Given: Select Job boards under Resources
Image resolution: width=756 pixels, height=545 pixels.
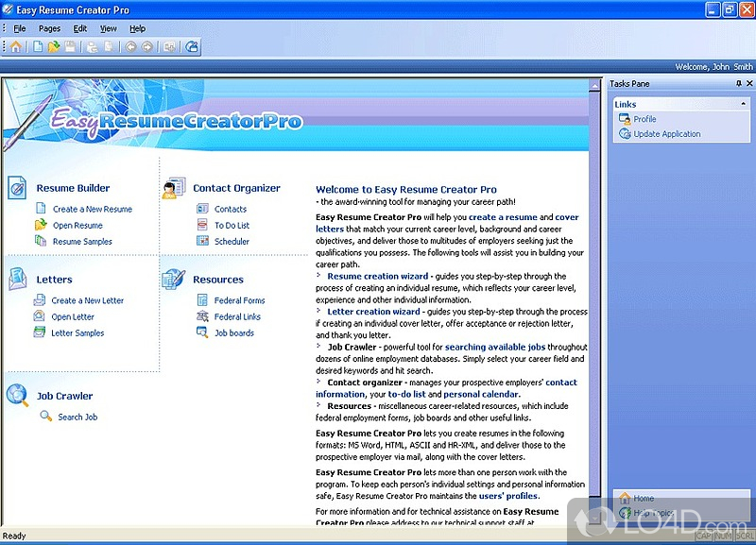Looking at the screenshot, I should tap(233, 333).
